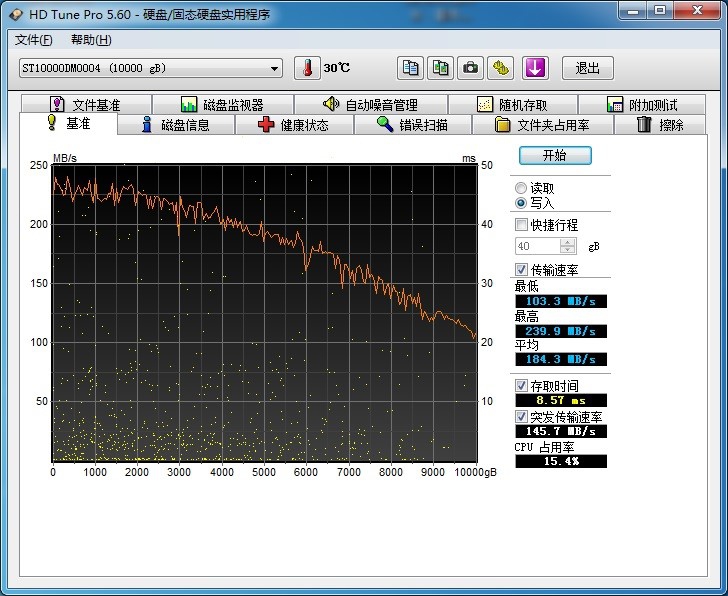The image size is (728, 596).
Task: Click the 退出 exit button
Action: coord(588,68)
